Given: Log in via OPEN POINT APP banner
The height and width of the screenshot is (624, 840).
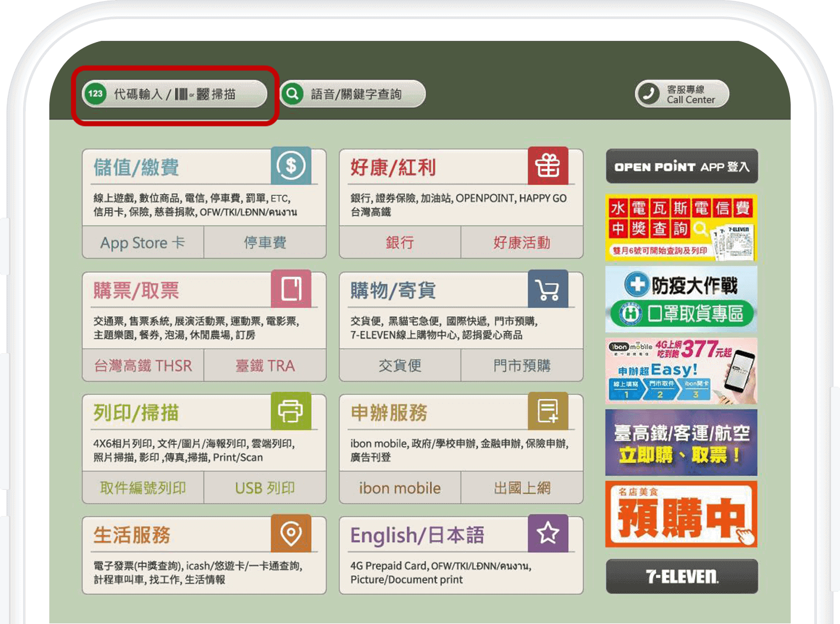Looking at the screenshot, I should click(681, 166).
